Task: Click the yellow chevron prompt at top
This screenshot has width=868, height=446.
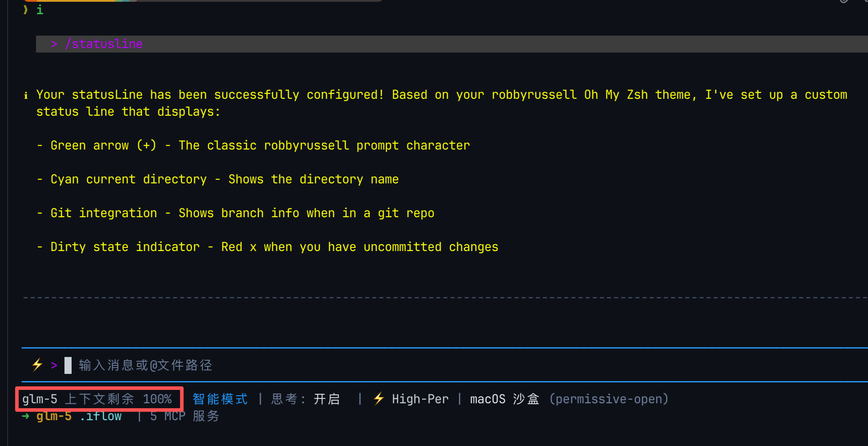Action: tap(25, 9)
